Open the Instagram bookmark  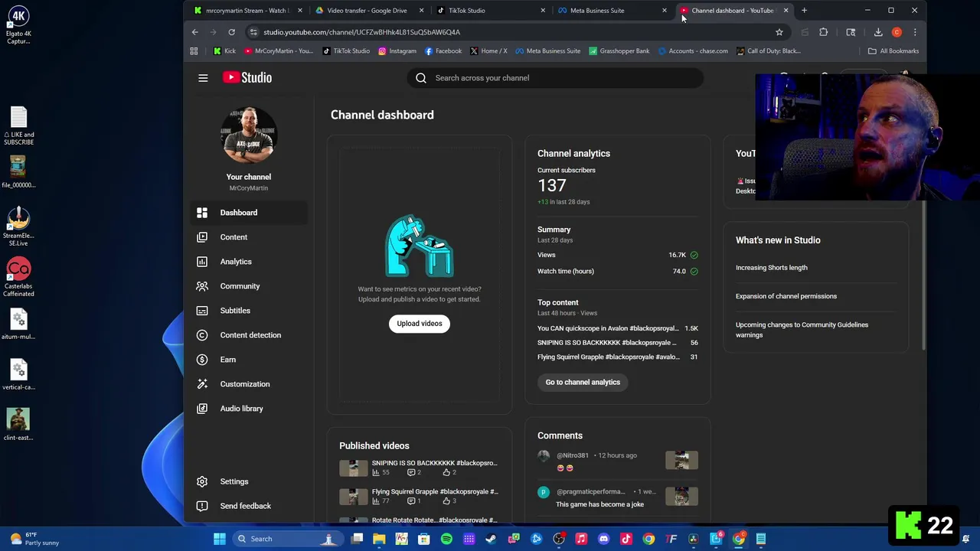pyautogui.click(x=397, y=51)
